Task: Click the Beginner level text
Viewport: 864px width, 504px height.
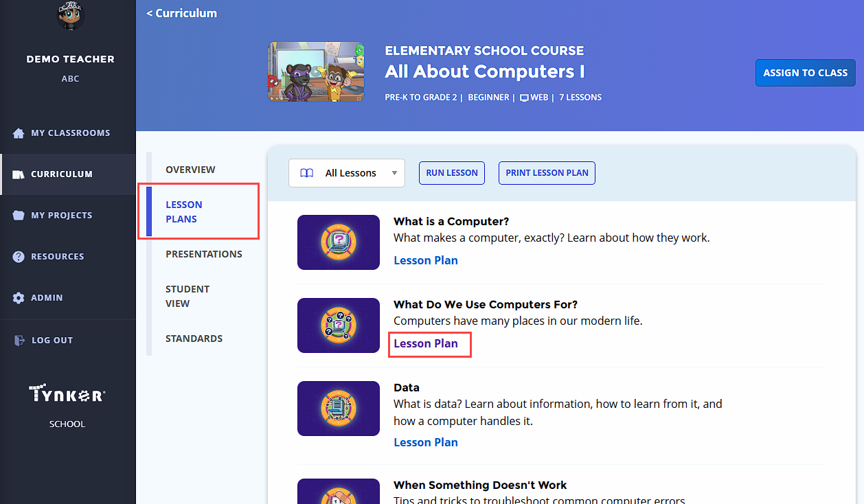Action: [489, 98]
